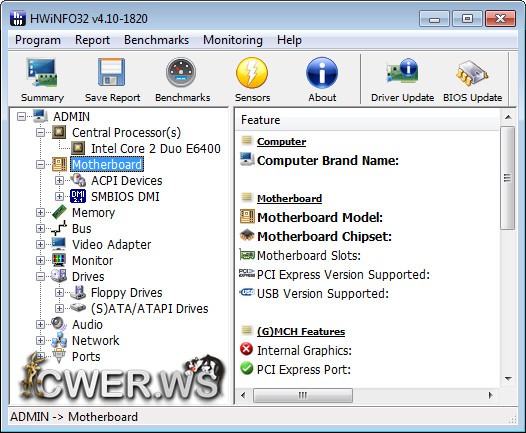Screen dimensions: 526x433
Task: Select the Floppy Drives icon
Action: coord(78,292)
